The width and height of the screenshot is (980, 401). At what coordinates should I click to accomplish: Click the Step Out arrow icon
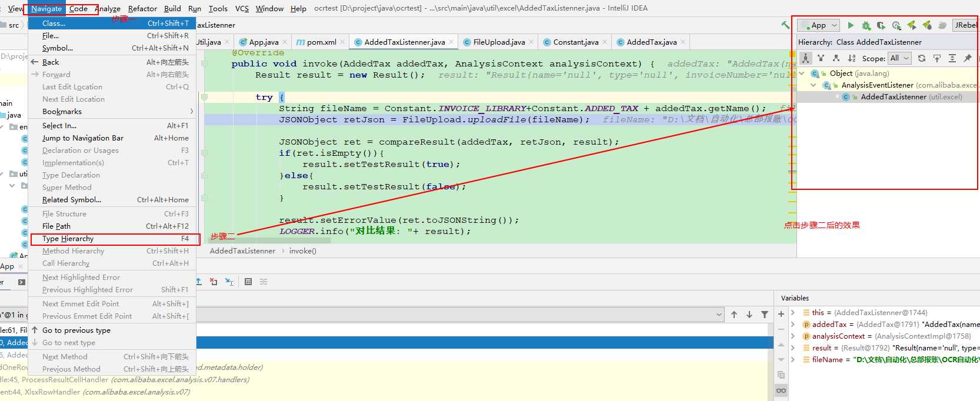click(x=199, y=282)
